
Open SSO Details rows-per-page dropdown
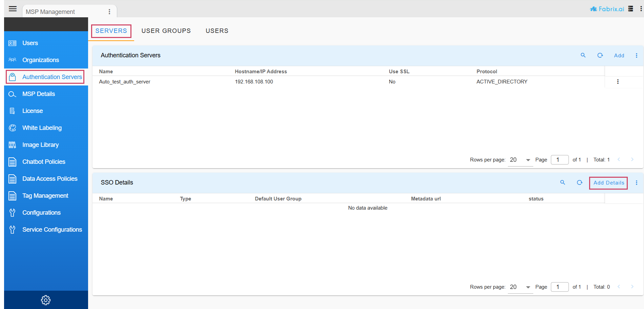520,287
